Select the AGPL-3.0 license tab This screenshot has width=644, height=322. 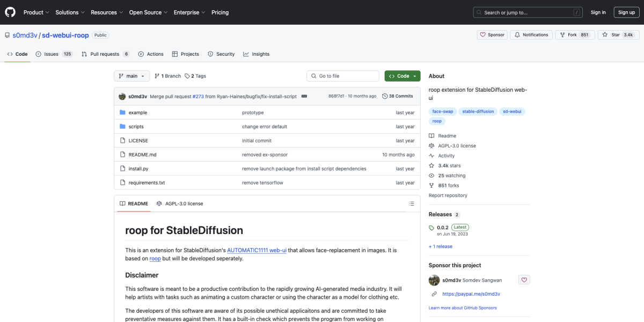click(x=180, y=204)
